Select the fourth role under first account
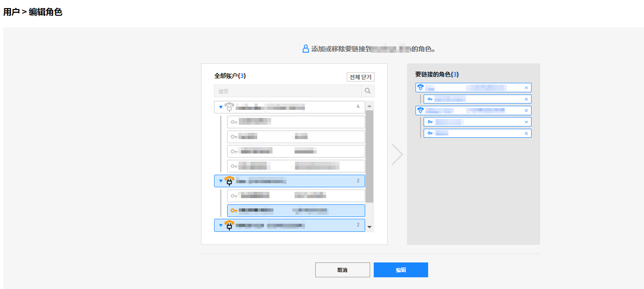Screen dimensions: 644x289 coord(296,166)
